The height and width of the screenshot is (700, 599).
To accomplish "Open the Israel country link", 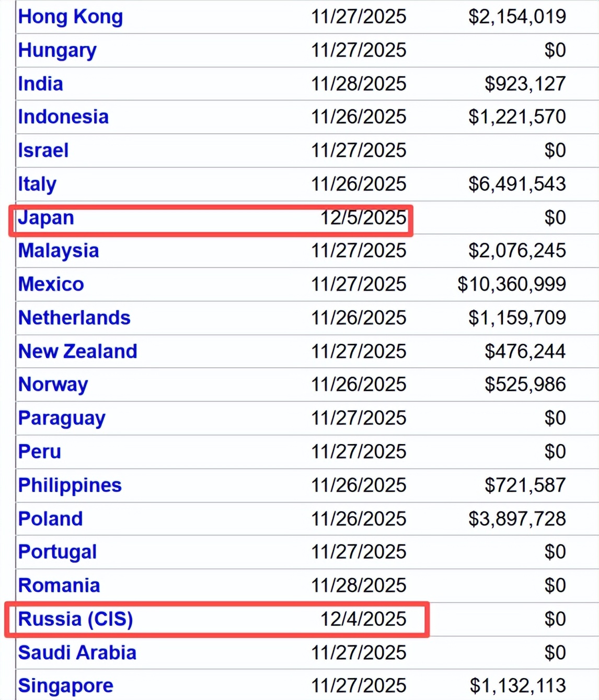I will click(43, 150).
